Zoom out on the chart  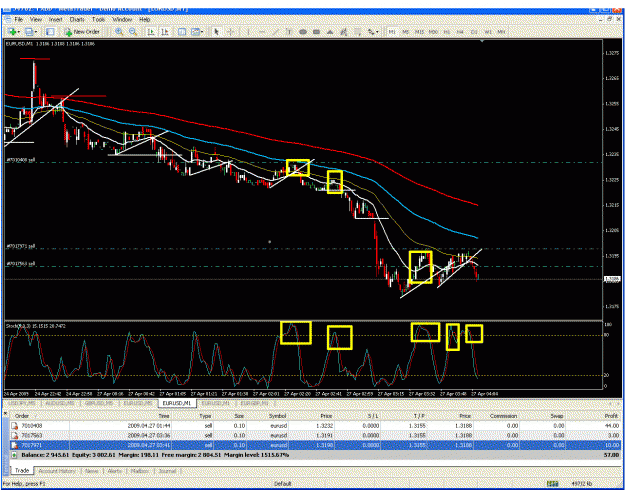133,31
